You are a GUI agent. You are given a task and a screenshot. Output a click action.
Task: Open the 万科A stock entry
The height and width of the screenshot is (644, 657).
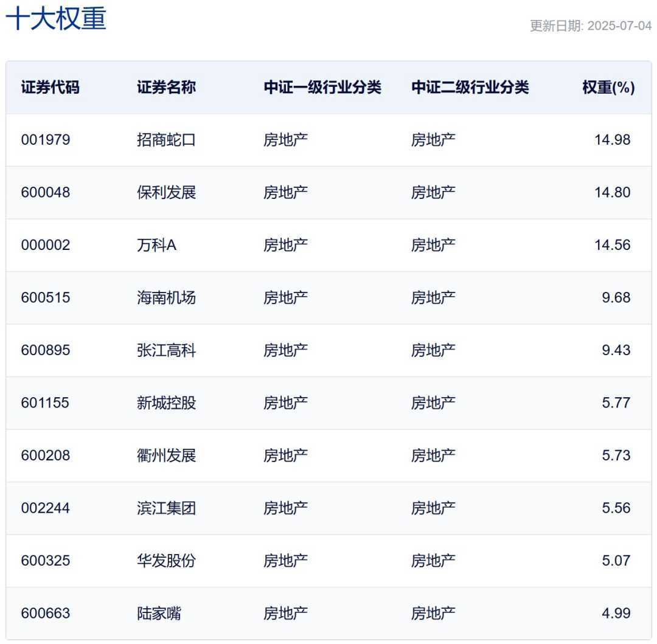tap(157, 245)
